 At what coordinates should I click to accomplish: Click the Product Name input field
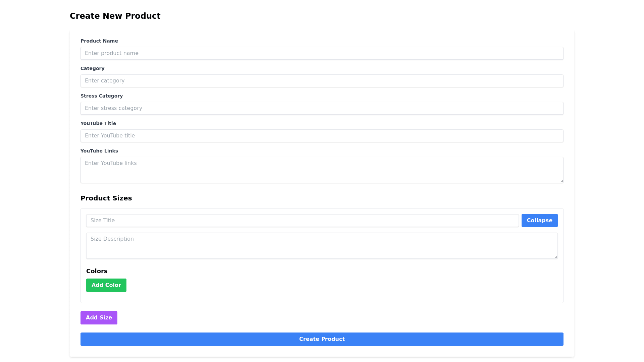(x=322, y=53)
